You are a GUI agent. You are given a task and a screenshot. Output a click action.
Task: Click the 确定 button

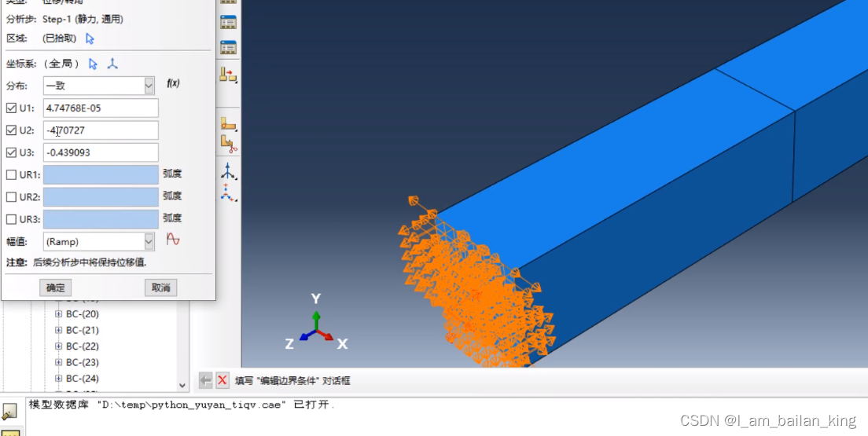click(55, 288)
